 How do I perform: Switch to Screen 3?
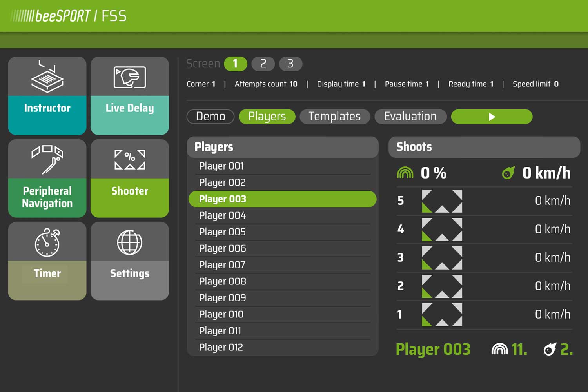[290, 64]
